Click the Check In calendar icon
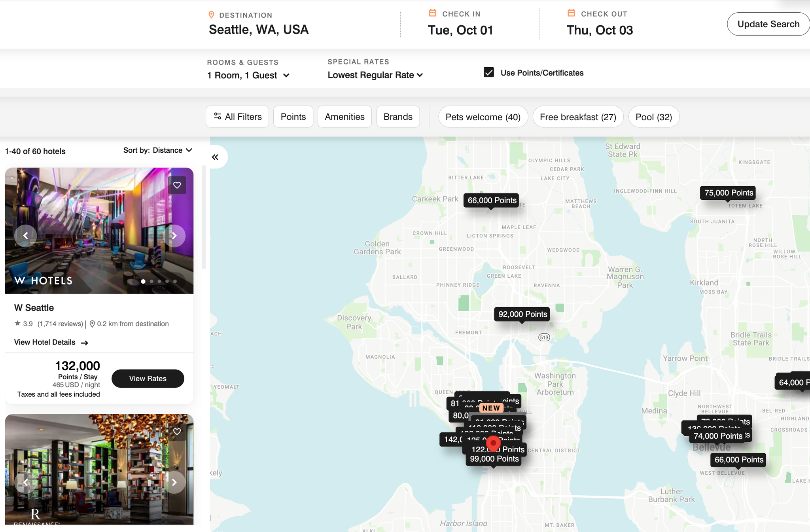The image size is (810, 532). click(433, 13)
